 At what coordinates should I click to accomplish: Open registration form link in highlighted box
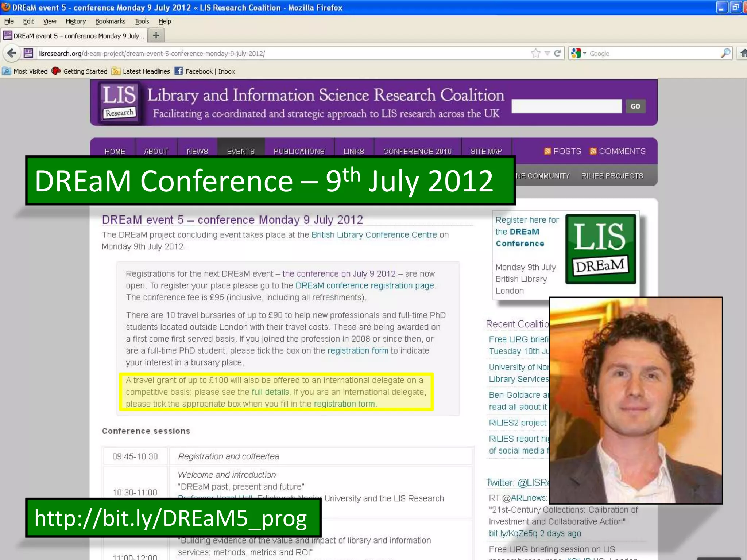(344, 404)
